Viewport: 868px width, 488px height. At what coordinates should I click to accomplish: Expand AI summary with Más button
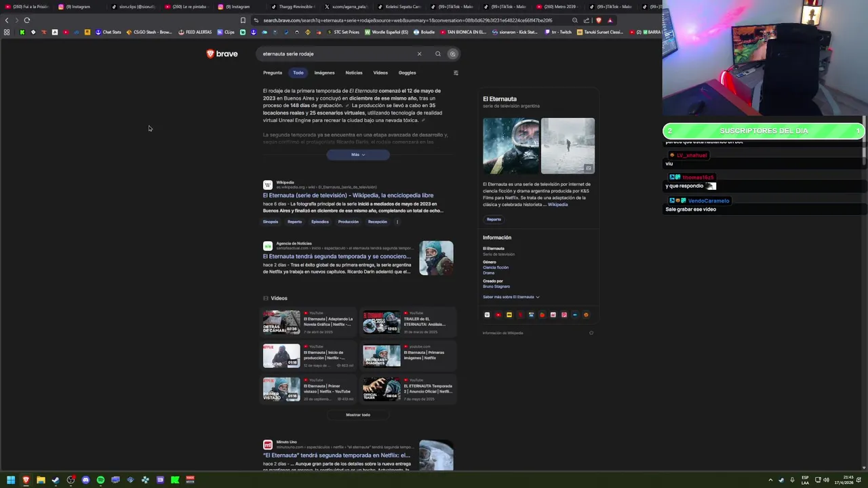coord(358,155)
